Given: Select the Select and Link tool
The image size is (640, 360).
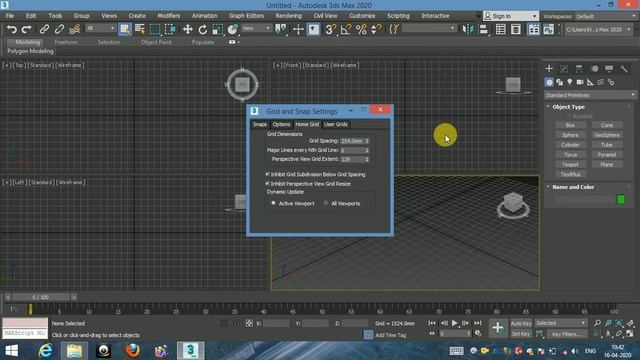Looking at the screenshot, I should pyautogui.click(x=44, y=29).
